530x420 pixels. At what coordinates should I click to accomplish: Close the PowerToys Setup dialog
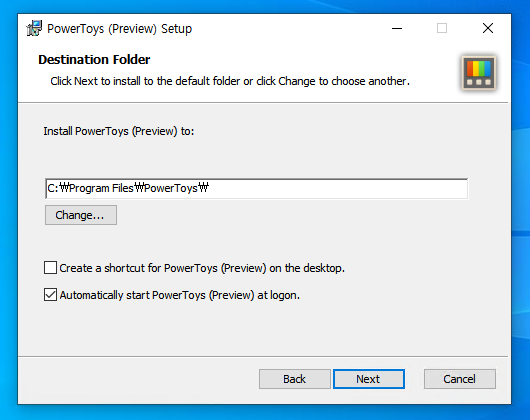tap(488, 28)
